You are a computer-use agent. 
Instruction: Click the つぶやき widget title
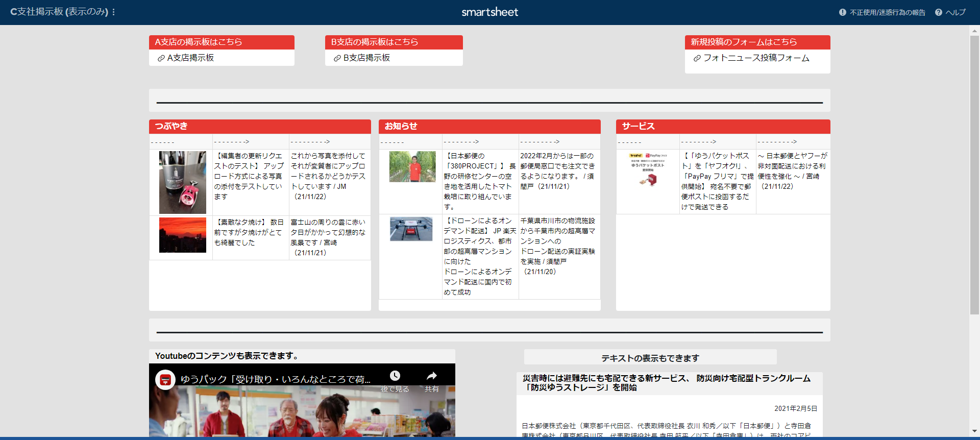[171, 126]
